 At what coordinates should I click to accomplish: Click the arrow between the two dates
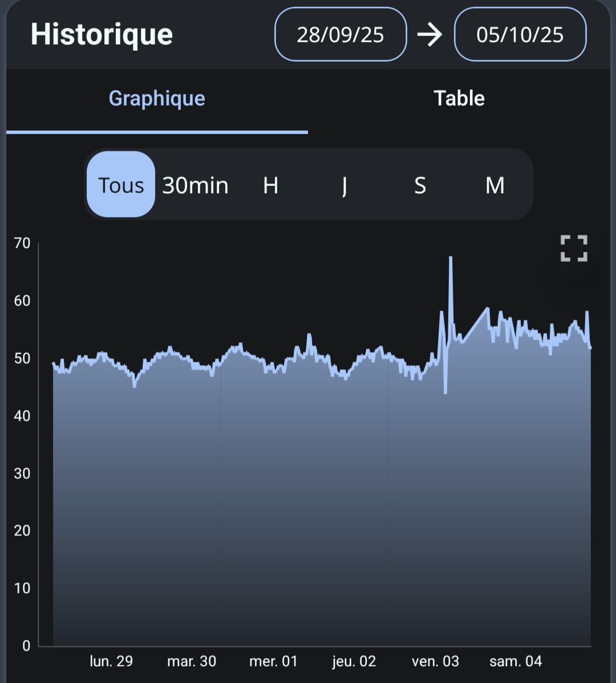coord(429,35)
